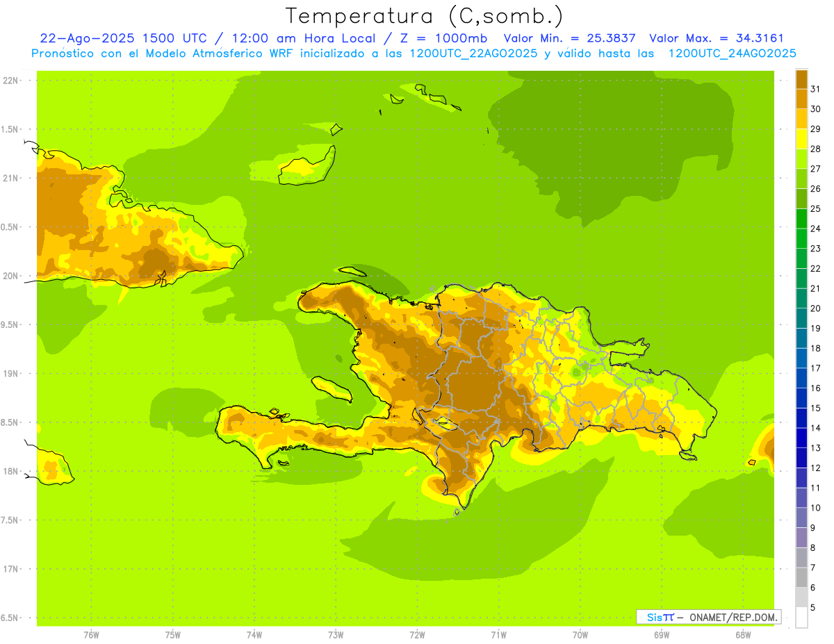Click latitude label '7.5N'
Screen dimensions: 834x644
point(10,520)
